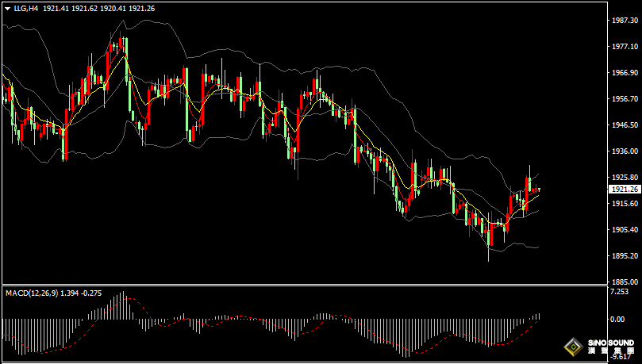Click the MACD values 1.394 -0.275

pos(81,293)
